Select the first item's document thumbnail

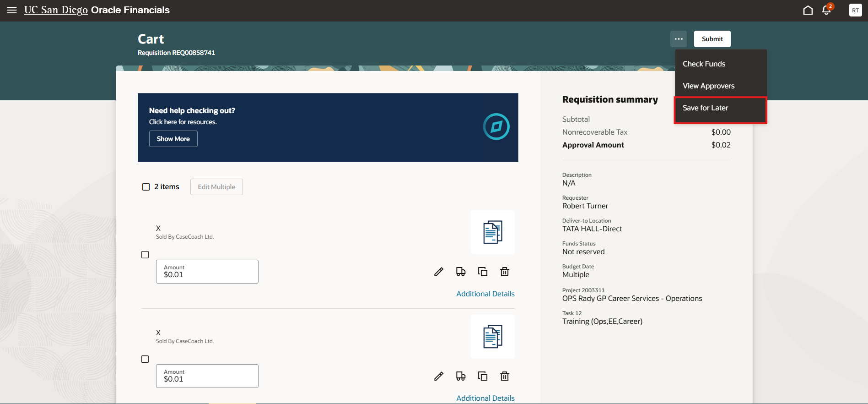coord(493,232)
